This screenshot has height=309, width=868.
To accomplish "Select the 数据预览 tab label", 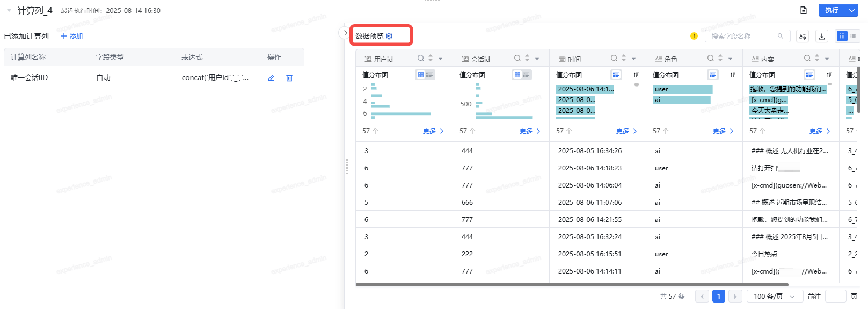I will coord(369,36).
